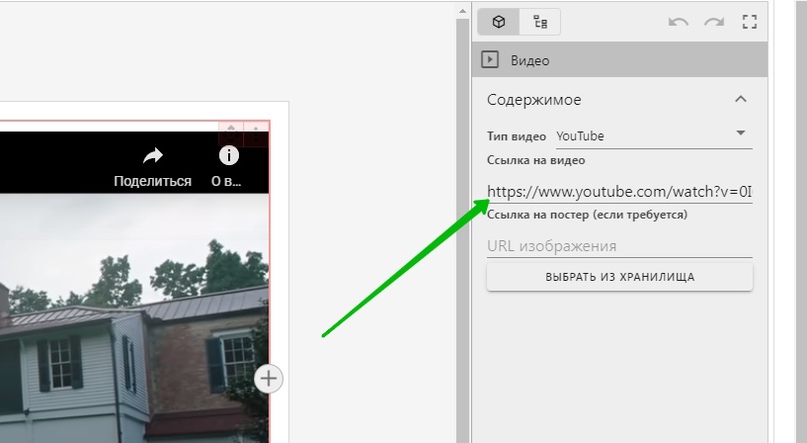The height and width of the screenshot is (443, 807).
Task: Click the vertical scrollbar beside the canvas
Action: (462, 220)
